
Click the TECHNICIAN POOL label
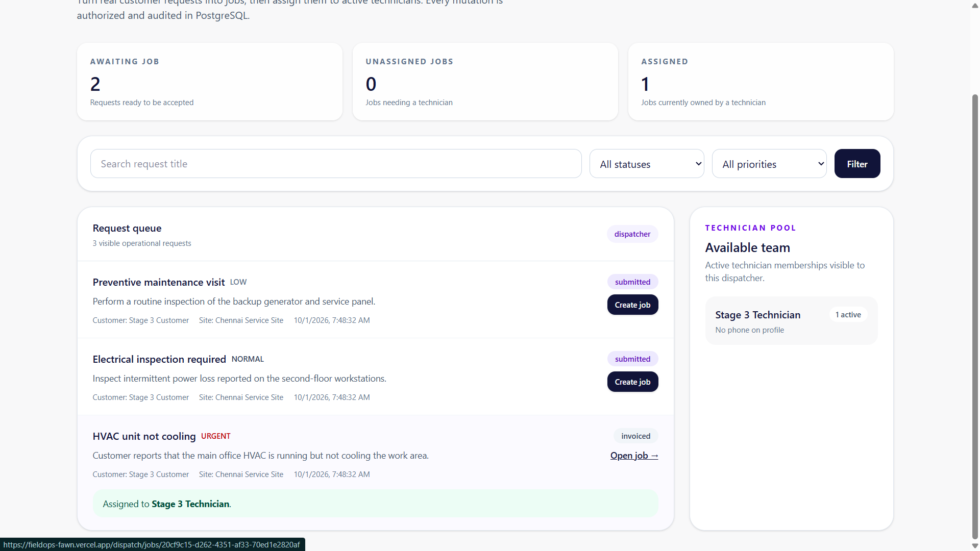point(751,228)
